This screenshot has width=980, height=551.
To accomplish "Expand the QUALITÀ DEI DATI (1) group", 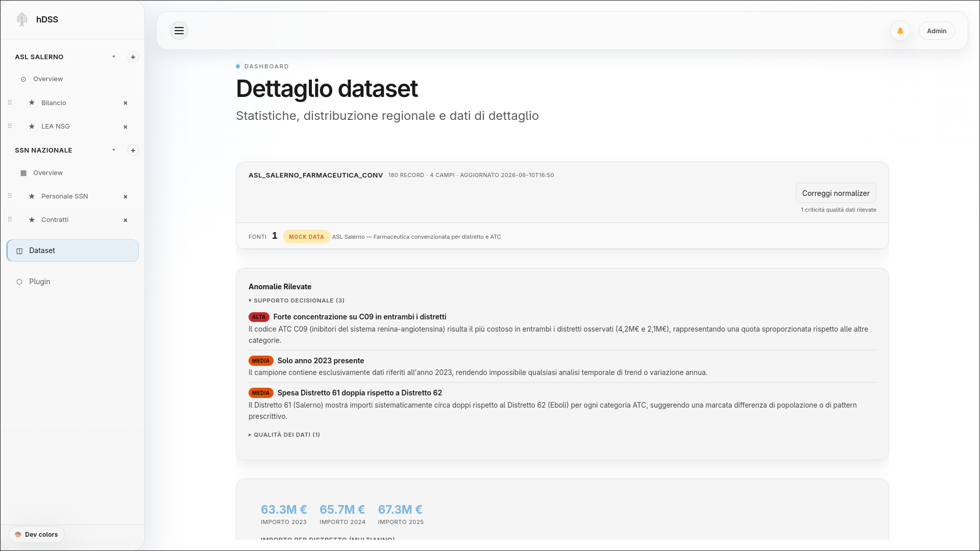I will pos(284,435).
